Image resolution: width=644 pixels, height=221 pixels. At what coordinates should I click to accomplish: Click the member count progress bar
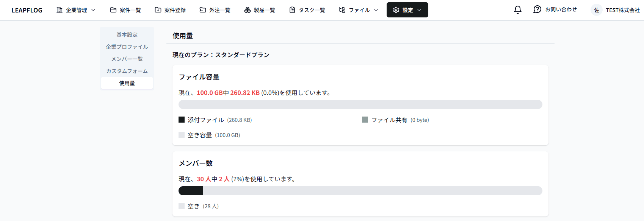pyautogui.click(x=360, y=191)
